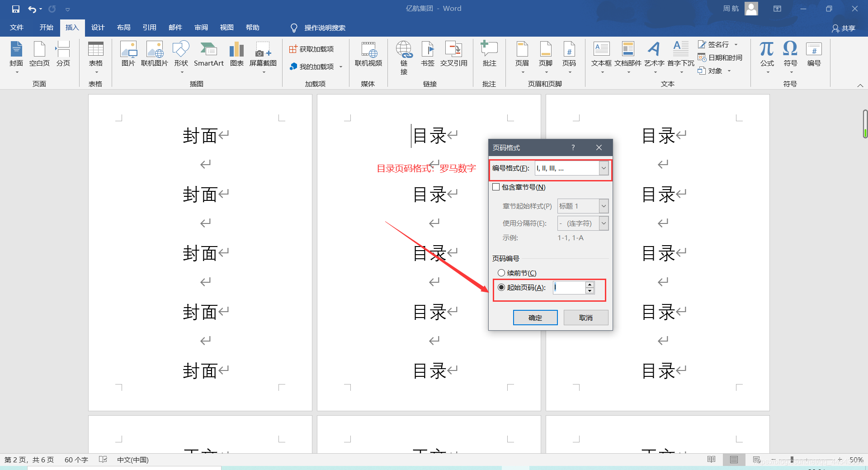Insert a chart (图表)
The image size is (868, 470).
[x=236, y=54]
